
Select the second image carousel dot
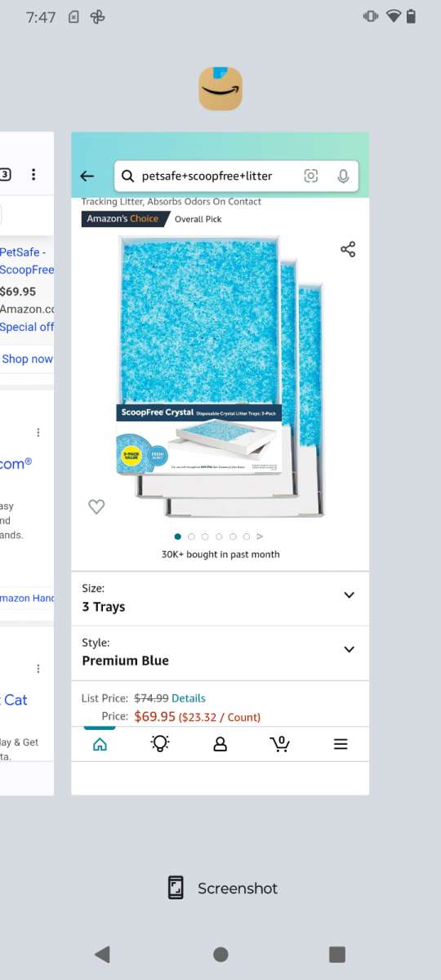(191, 537)
